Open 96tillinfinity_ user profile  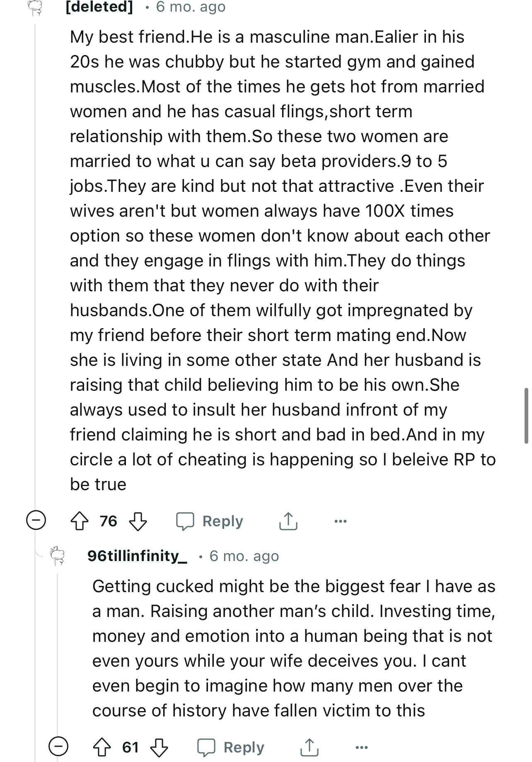pyautogui.click(x=138, y=556)
